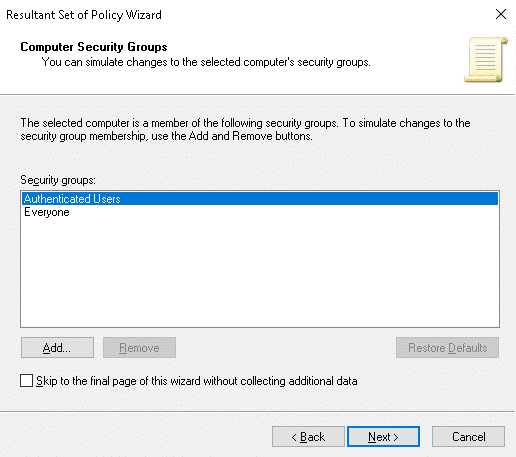This screenshot has height=457, width=516.
Task: Click the grayed-out Remove button
Action: (x=139, y=348)
